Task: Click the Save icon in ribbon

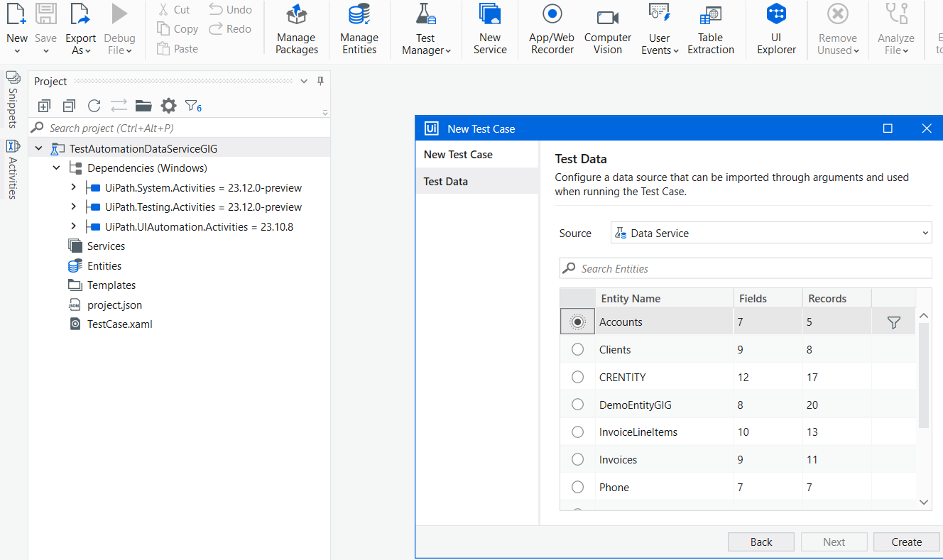Action: coord(45,14)
